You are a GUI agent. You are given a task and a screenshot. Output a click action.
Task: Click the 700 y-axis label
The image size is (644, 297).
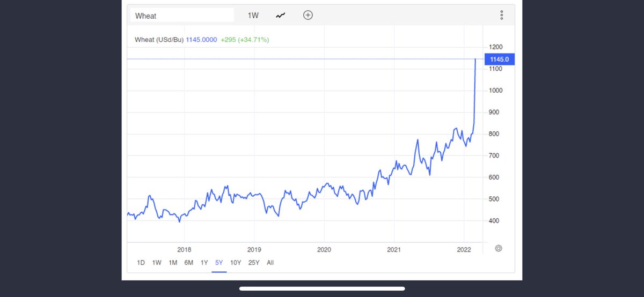click(494, 156)
